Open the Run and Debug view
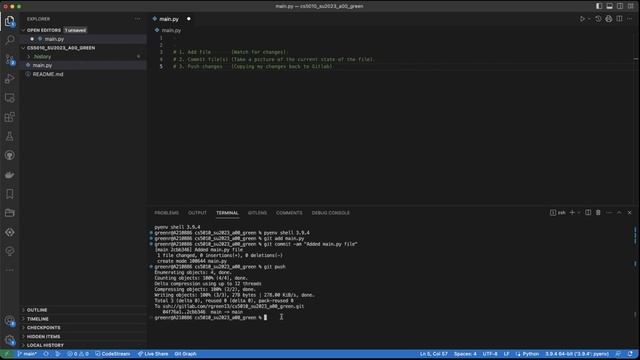640x360 pixels. click(x=9, y=79)
